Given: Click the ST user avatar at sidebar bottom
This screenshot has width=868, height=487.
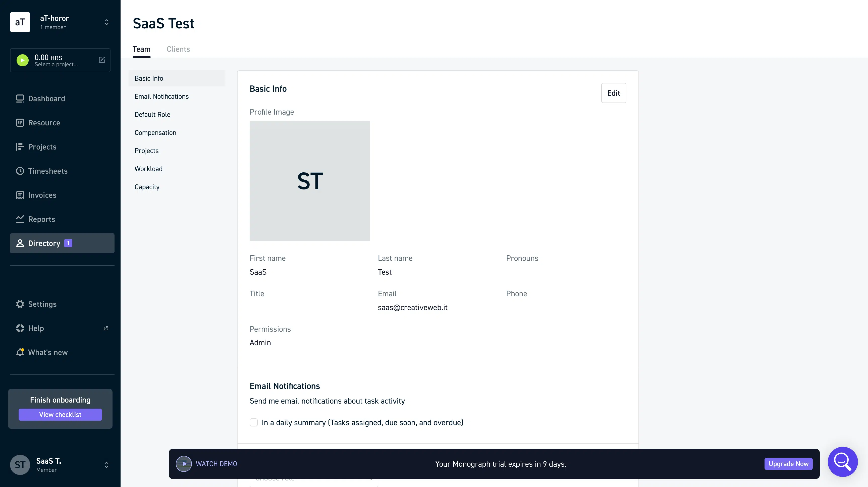Looking at the screenshot, I should [20, 465].
